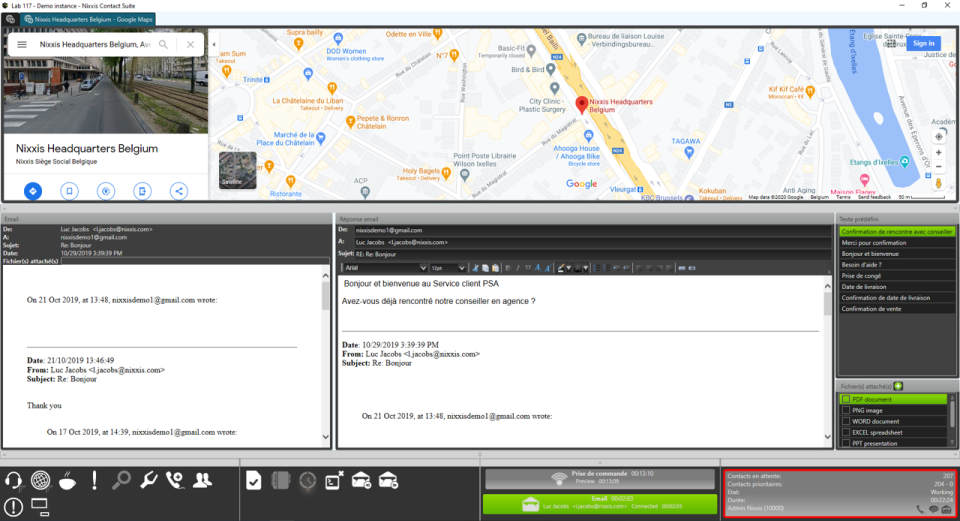Click the copy icon in email editor toolbar
Screen dimensions: 960x521
point(485,268)
